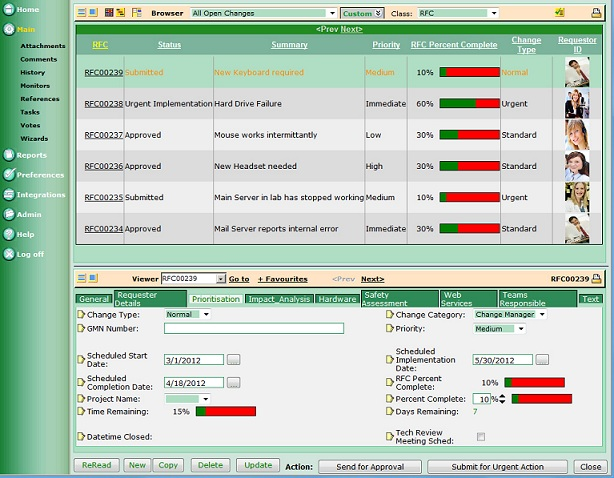The width and height of the screenshot is (614, 478).
Task: Click the red grid icon in Browser toolbar
Action: tap(109, 13)
